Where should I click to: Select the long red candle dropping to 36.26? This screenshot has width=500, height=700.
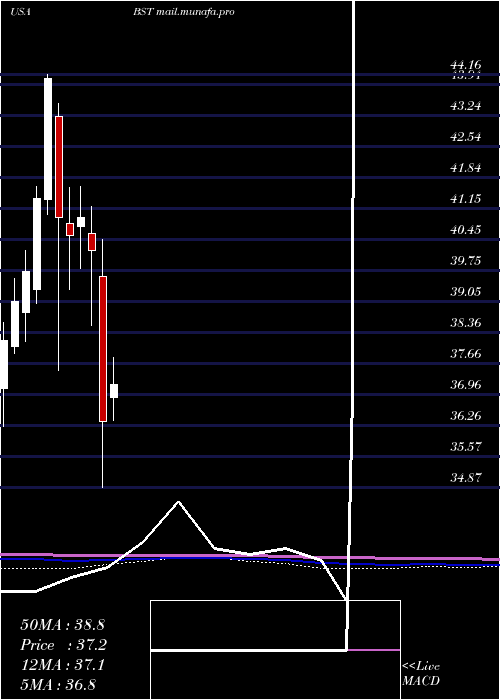coord(103,349)
